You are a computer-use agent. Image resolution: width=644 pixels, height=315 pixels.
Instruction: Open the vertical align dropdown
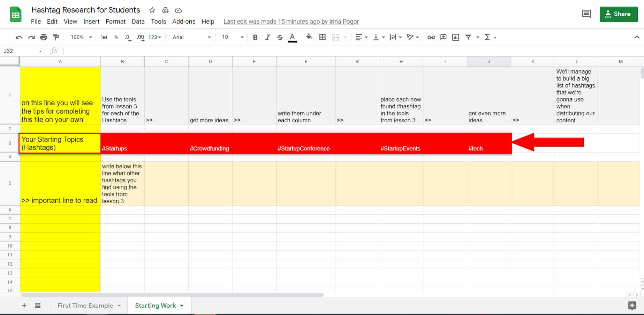pyautogui.click(x=379, y=37)
